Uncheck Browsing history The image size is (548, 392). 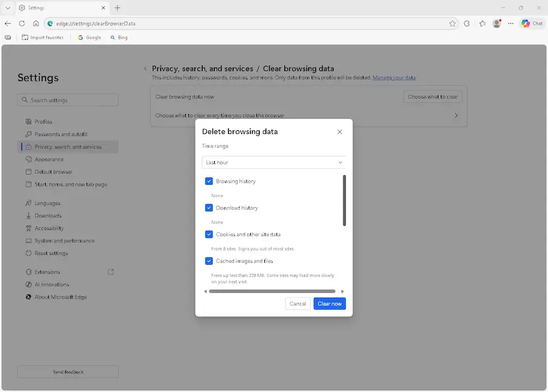coord(209,181)
